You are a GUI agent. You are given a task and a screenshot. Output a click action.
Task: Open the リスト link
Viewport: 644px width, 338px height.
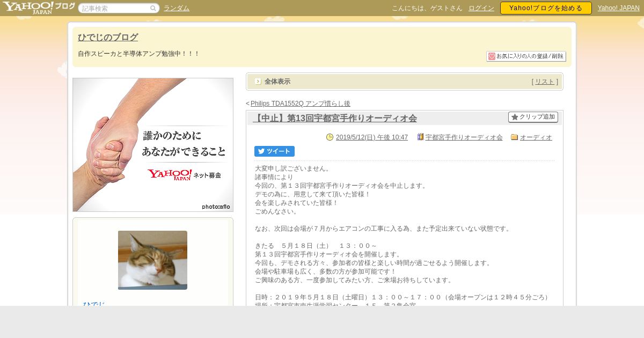pyautogui.click(x=545, y=82)
